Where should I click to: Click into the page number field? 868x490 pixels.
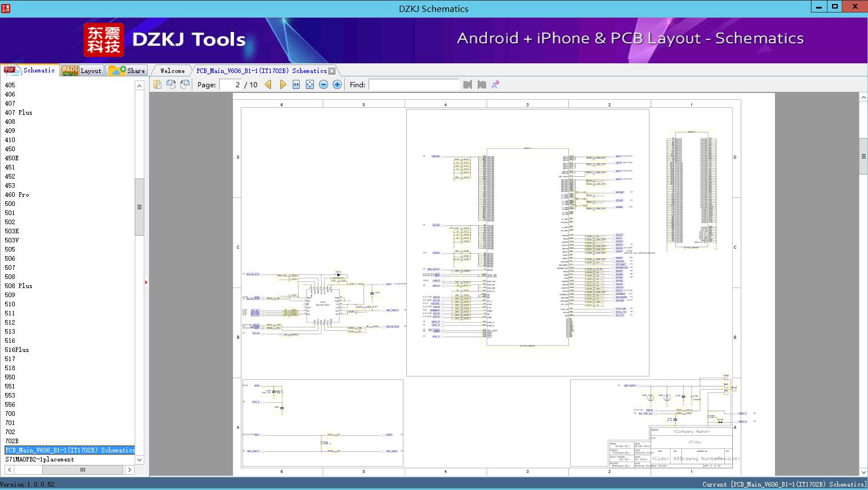point(231,84)
